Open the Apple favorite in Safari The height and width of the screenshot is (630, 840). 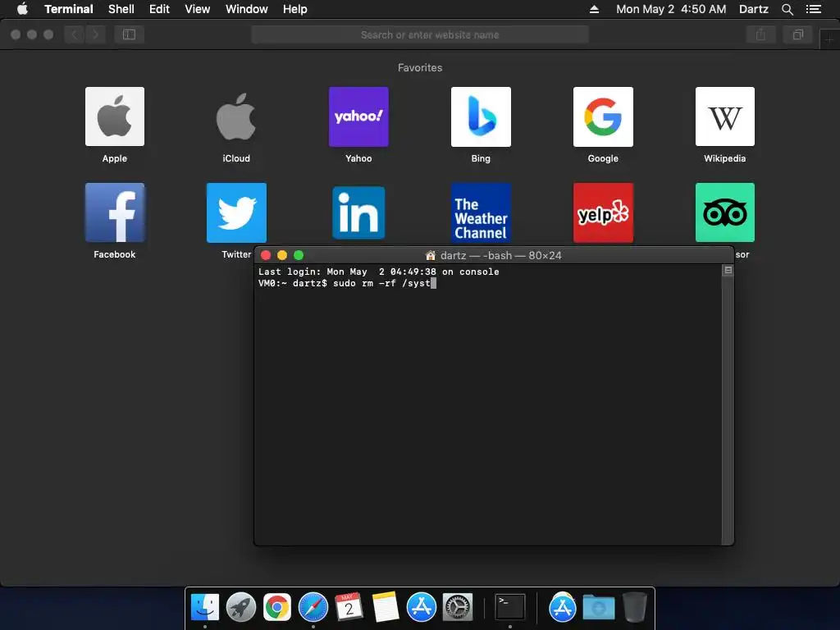point(115,116)
